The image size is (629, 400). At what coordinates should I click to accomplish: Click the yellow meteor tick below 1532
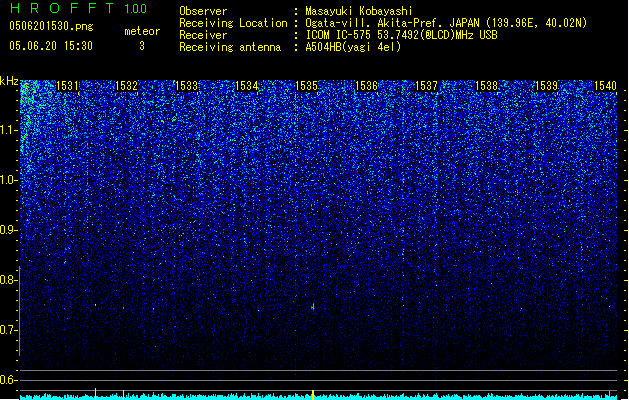click(x=124, y=394)
